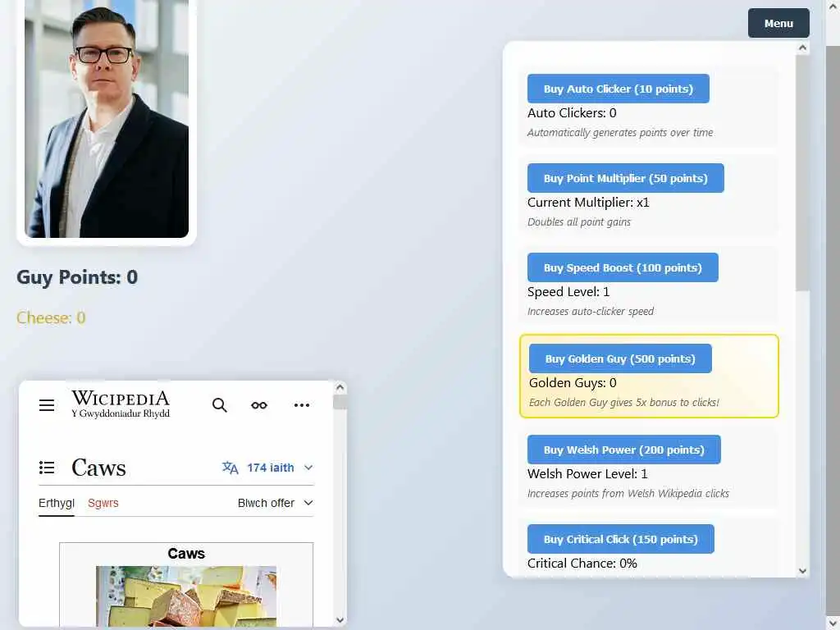The width and height of the screenshot is (840, 630).
Task: Click the 'Speed Level: 1' text
Action: point(568,292)
